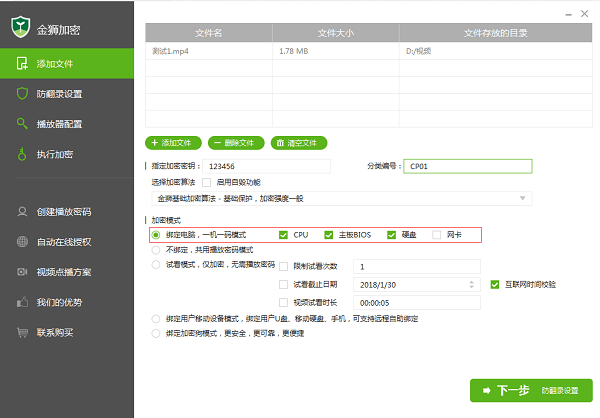
Task: Select the 试看模式 radio button
Action: coord(156,265)
